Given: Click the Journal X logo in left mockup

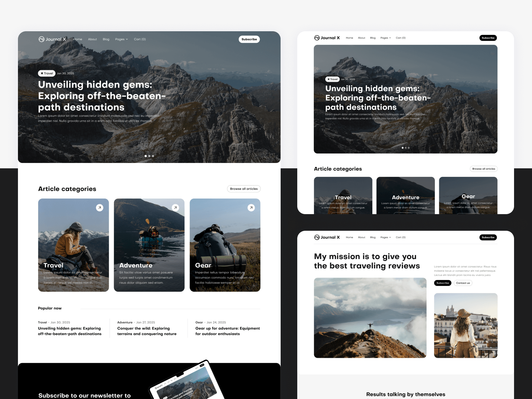Looking at the screenshot, I should click(52, 39).
